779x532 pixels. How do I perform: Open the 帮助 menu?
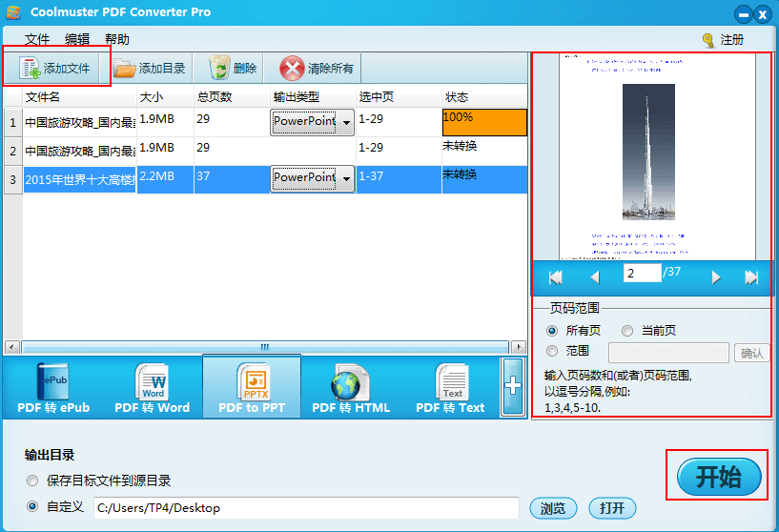117,39
